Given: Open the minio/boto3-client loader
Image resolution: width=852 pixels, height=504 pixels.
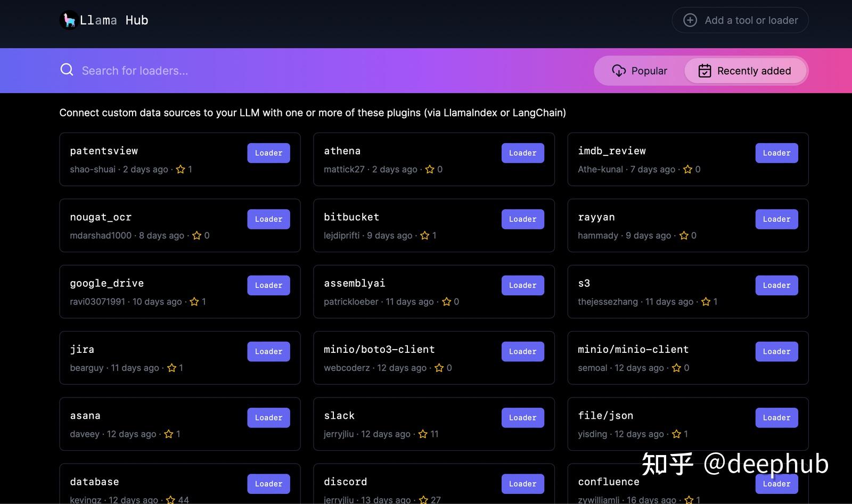Looking at the screenshot, I should [x=522, y=351].
